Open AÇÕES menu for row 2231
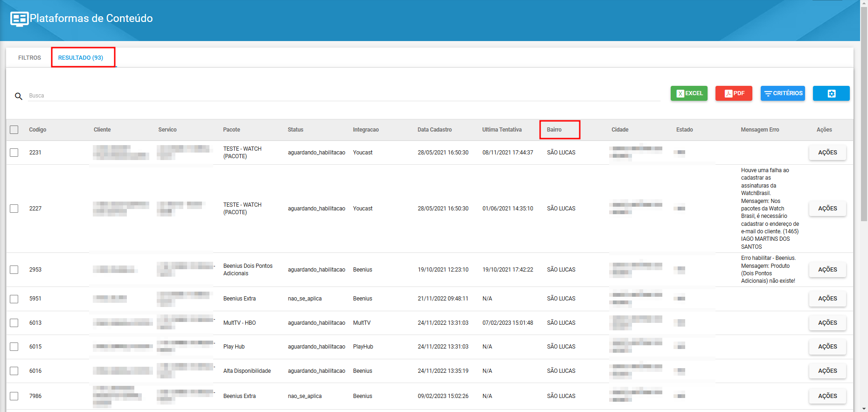 pyautogui.click(x=827, y=153)
